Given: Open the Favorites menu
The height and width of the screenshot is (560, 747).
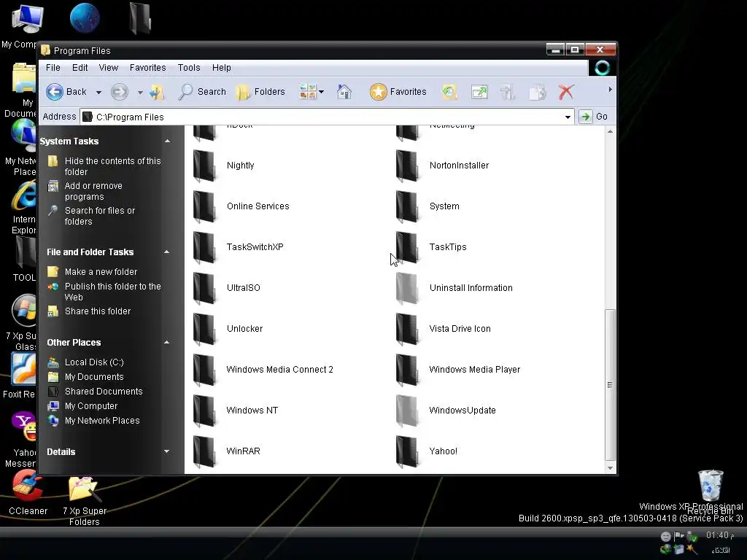Looking at the screenshot, I should pyautogui.click(x=147, y=68).
